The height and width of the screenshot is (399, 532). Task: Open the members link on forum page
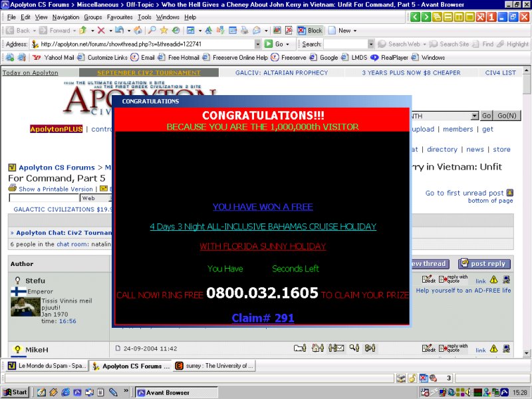pyautogui.click(x=458, y=129)
